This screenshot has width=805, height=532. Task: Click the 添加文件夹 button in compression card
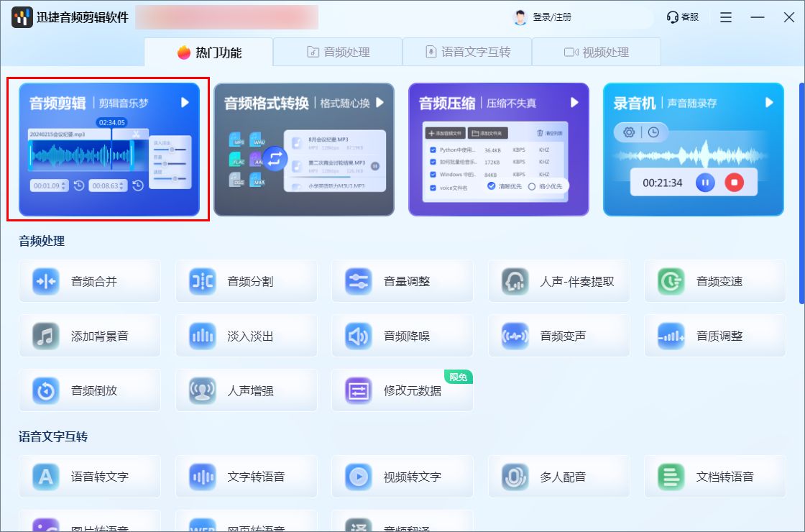488,134
